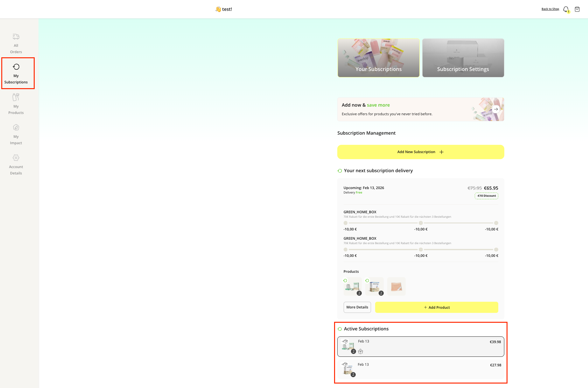Select My Subscriptions sidebar icon

pyautogui.click(x=16, y=67)
